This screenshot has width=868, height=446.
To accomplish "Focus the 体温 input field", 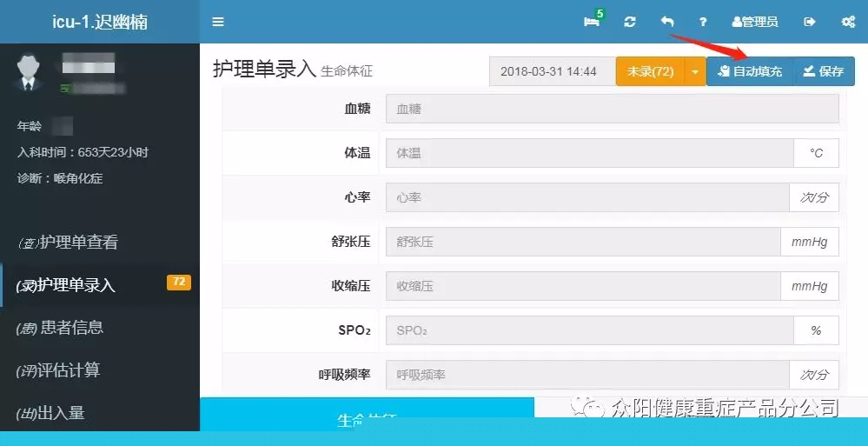I will point(589,153).
